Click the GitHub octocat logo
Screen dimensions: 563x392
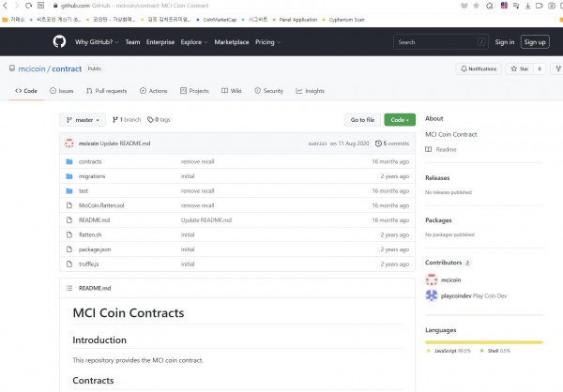(x=59, y=41)
